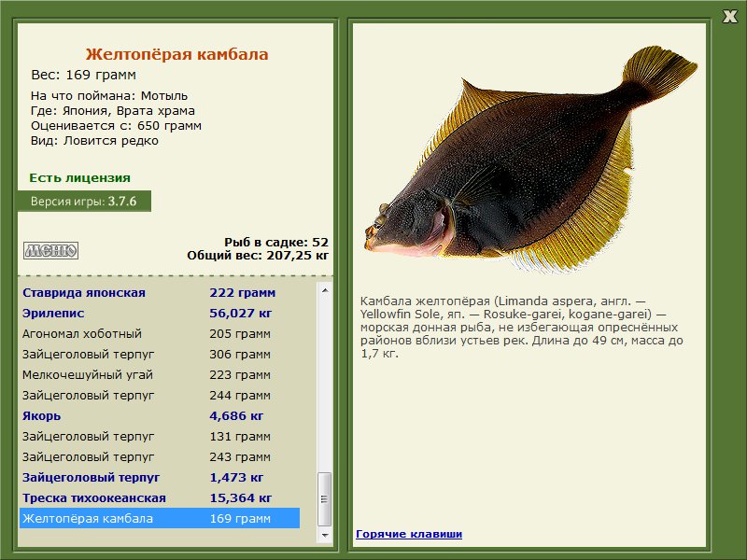Select Зайцеголовый терпуг 243 грамм row
This screenshot has width=747, height=560.
pos(160,456)
